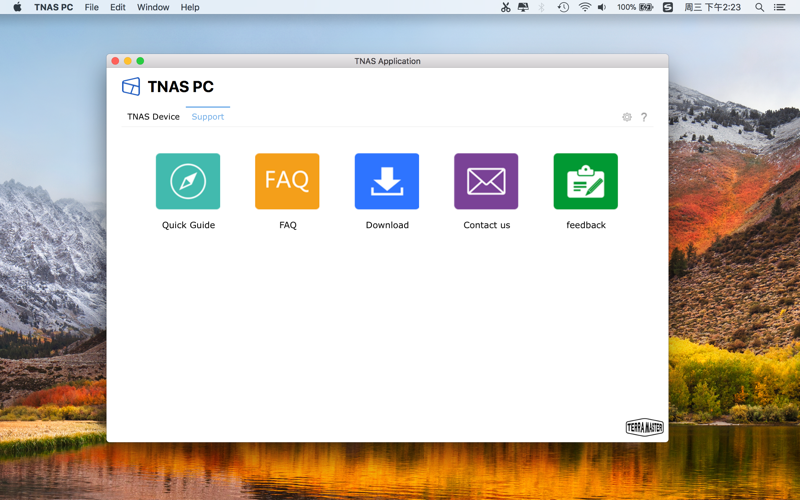Click the Wi-Fi status icon
This screenshot has height=500, width=800.
click(585, 7)
